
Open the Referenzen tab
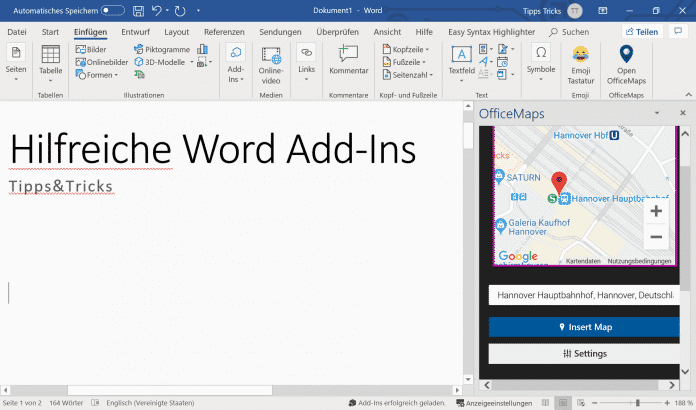(224, 32)
